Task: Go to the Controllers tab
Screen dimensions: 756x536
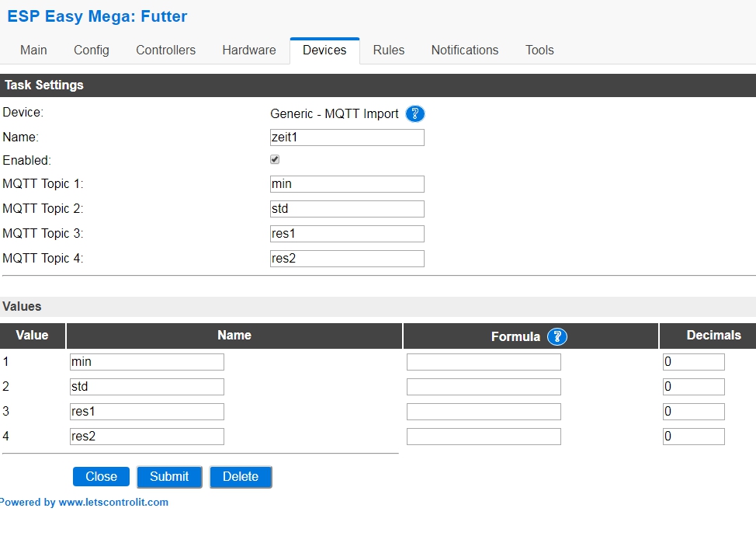Action: click(x=166, y=50)
